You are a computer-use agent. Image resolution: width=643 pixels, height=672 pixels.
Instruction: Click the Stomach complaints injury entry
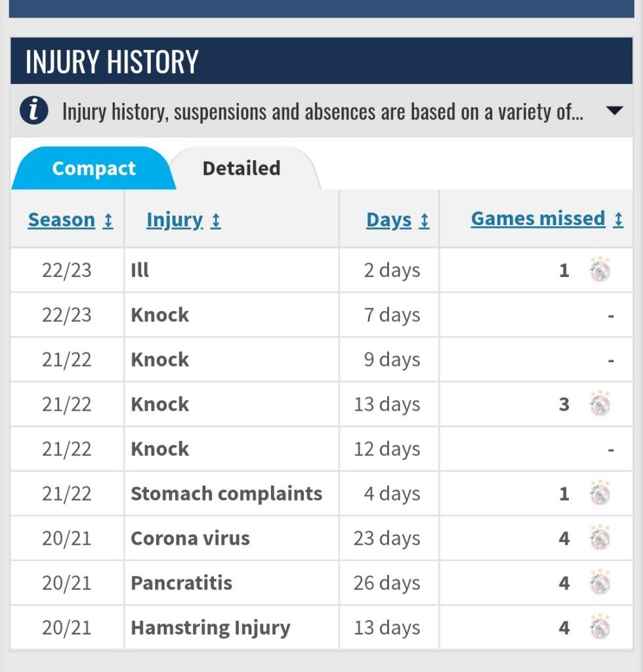[x=226, y=493]
